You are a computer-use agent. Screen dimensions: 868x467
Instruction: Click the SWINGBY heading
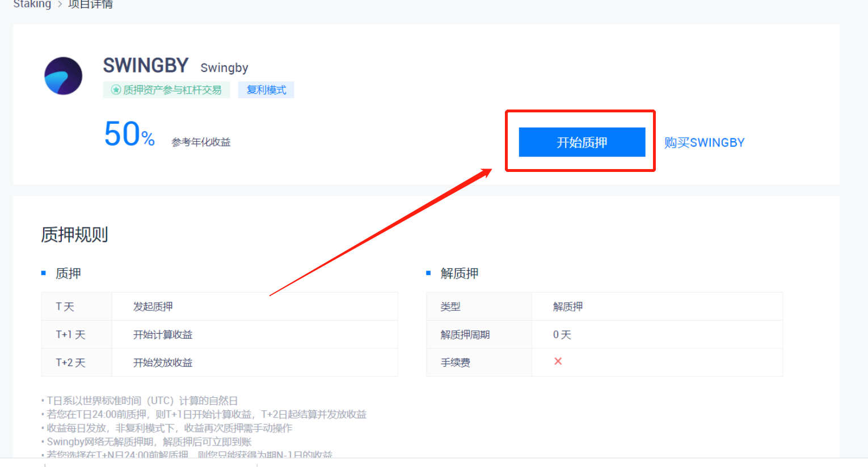(x=146, y=66)
